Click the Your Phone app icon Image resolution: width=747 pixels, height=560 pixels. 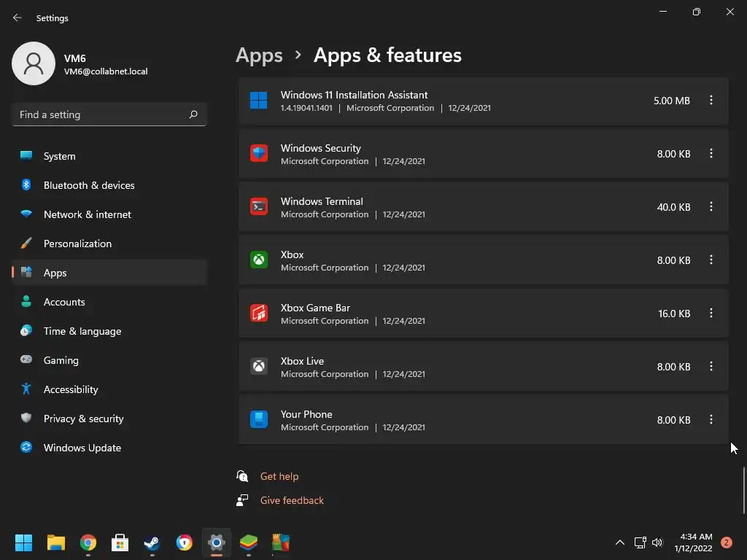click(259, 419)
